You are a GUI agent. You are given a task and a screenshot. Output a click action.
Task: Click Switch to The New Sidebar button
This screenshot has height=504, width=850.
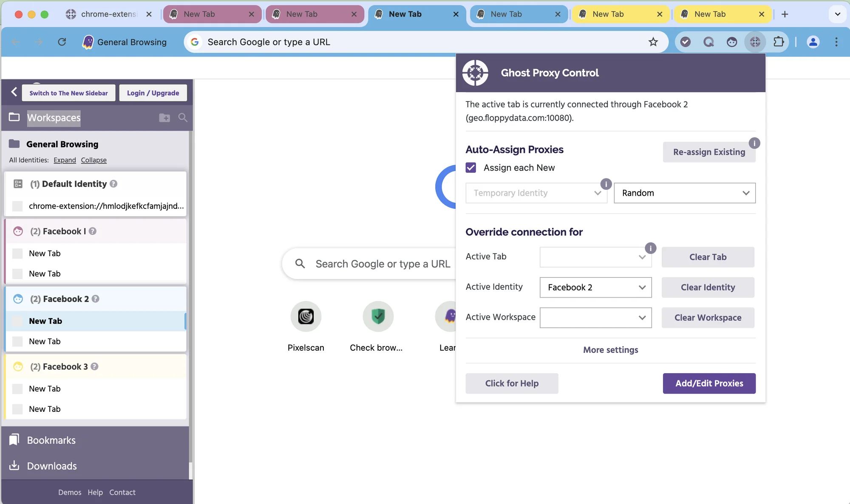[x=68, y=93]
